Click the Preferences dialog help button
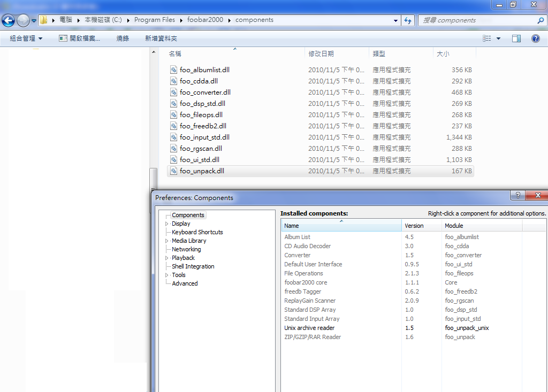 517,195
